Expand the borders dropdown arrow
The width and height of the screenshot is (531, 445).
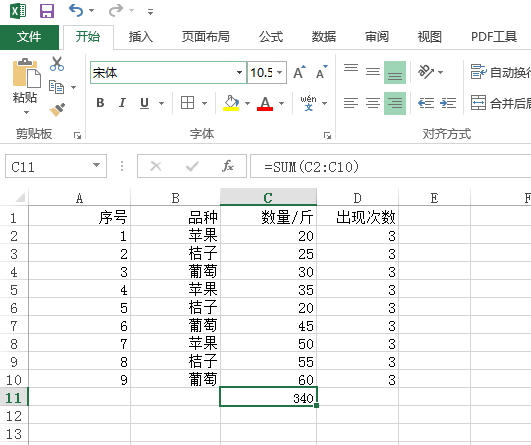[x=204, y=103]
